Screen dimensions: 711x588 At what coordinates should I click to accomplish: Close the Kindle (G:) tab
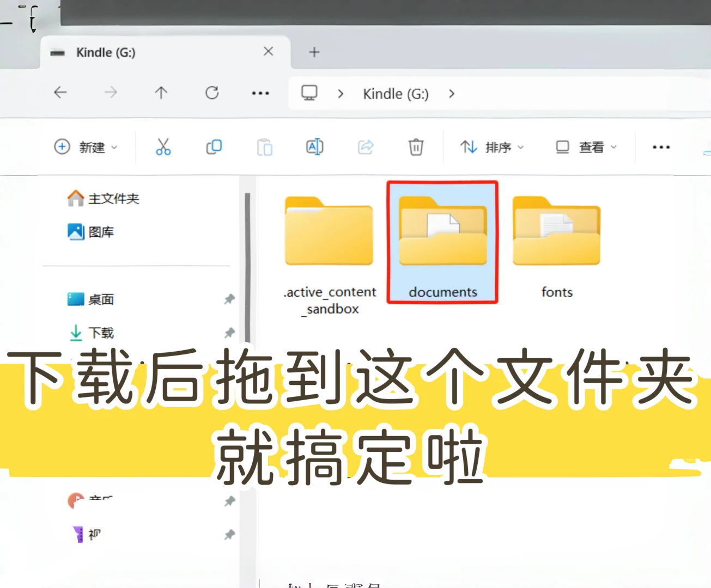pyautogui.click(x=268, y=52)
